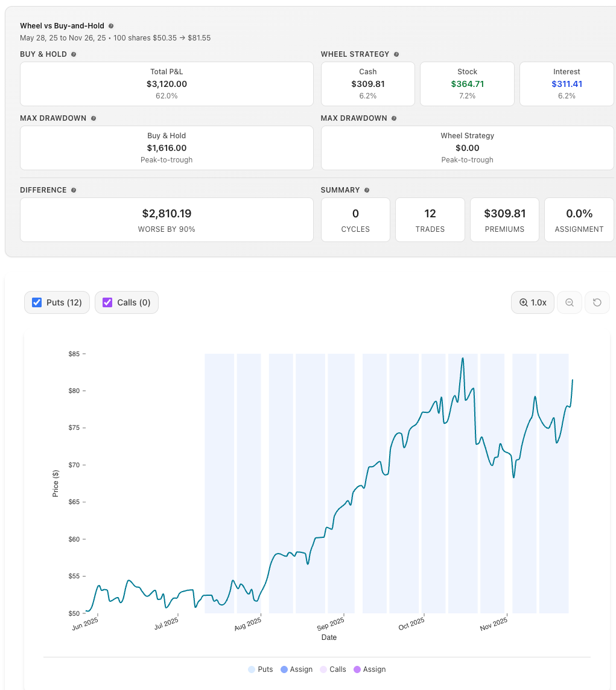Click the info icon beside WHEEL STRATEGY

pyautogui.click(x=396, y=54)
